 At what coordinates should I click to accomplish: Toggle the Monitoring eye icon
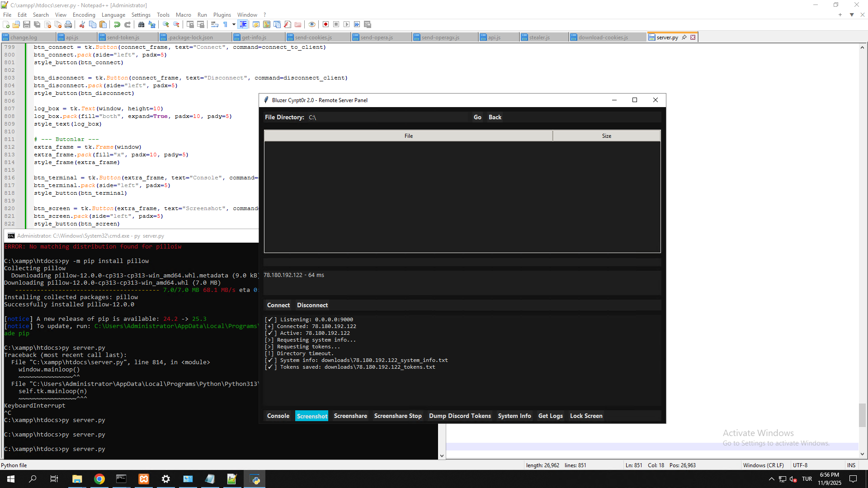point(311,24)
